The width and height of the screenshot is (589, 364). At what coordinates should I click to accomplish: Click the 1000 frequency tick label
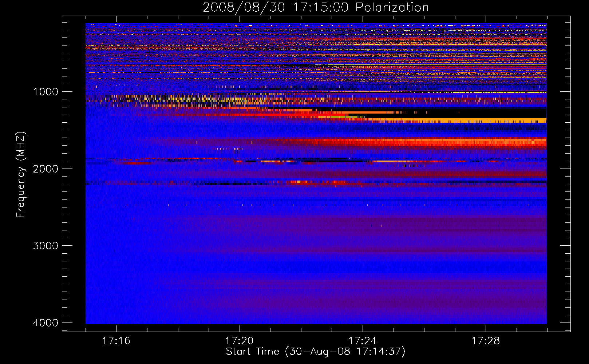click(x=46, y=92)
